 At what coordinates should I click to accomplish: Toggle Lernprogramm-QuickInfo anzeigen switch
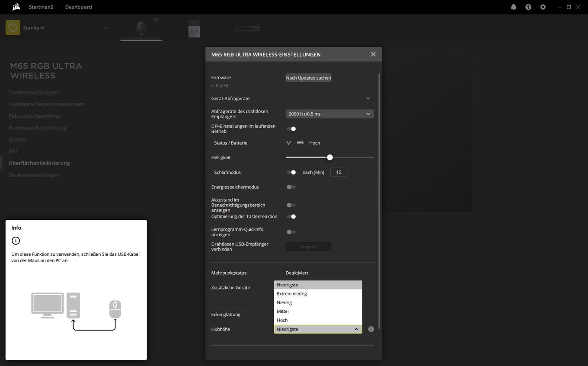pyautogui.click(x=291, y=232)
